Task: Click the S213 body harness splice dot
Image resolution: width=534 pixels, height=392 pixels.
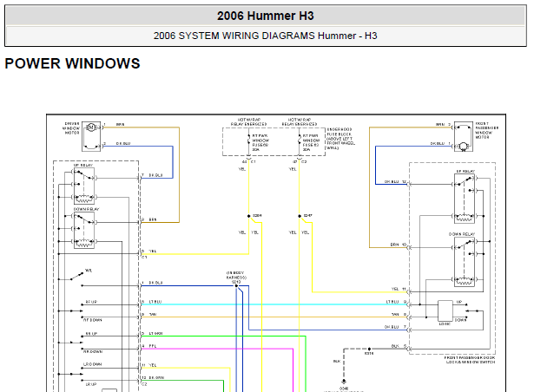Action: (x=236, y=286)
